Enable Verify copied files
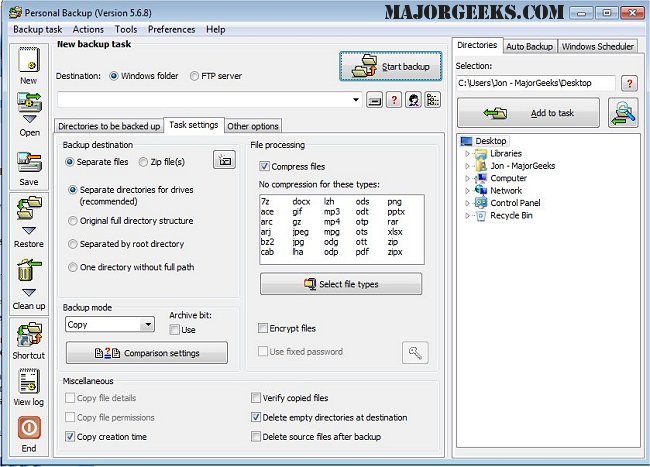Image resolution: width=650 pixels, height=467 pixels. [256, 398]
